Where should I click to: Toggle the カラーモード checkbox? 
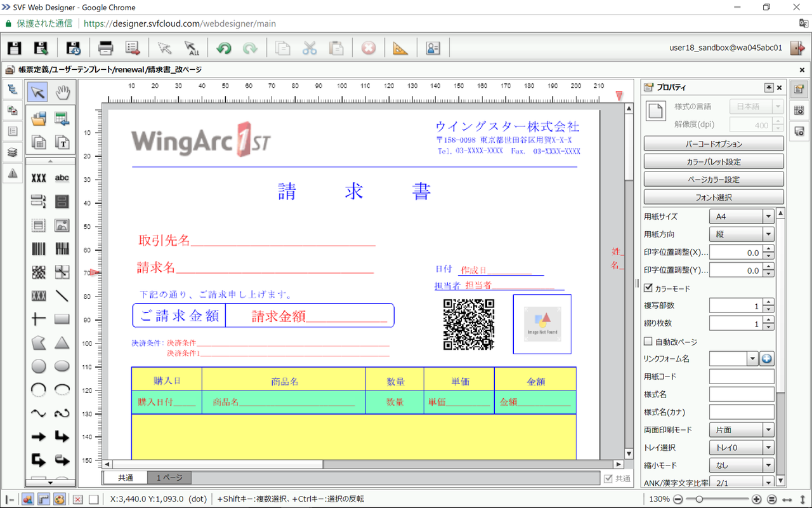tap(648, 288)
